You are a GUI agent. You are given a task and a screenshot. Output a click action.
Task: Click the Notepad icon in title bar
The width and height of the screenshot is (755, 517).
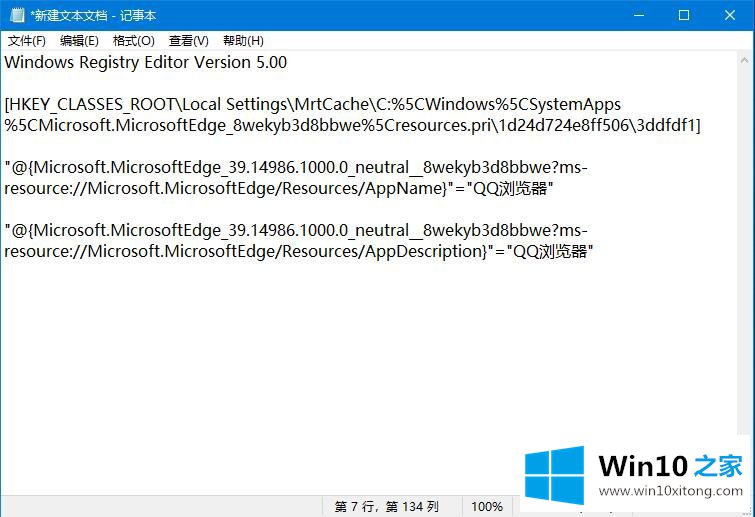[17, 15]
